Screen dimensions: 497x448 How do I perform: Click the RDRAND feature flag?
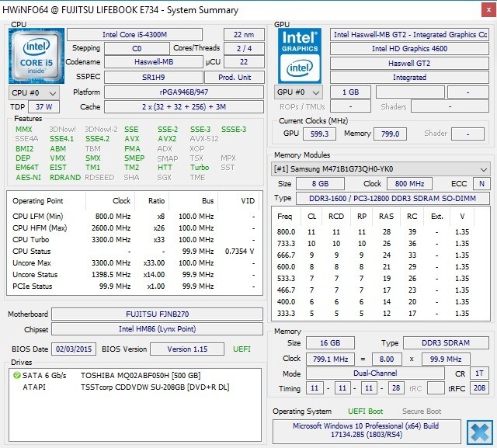[x=65, y=178]
